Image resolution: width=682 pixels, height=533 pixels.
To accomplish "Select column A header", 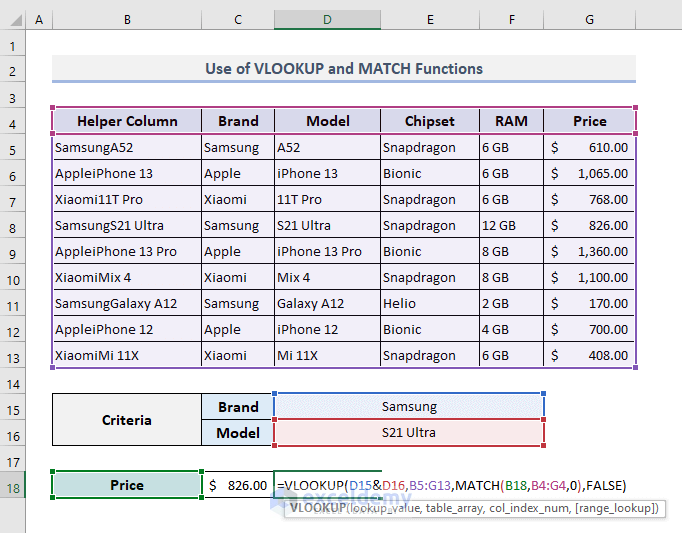I will coord(39,20).
